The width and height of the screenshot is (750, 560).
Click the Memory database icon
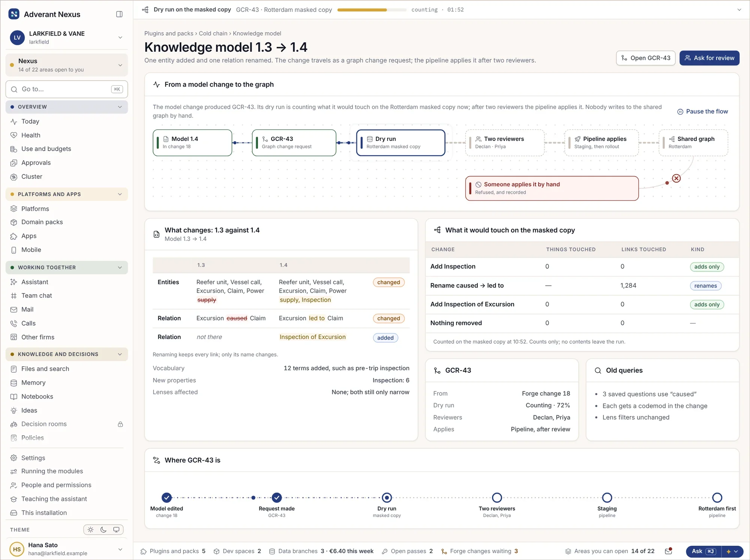point(14,383)
